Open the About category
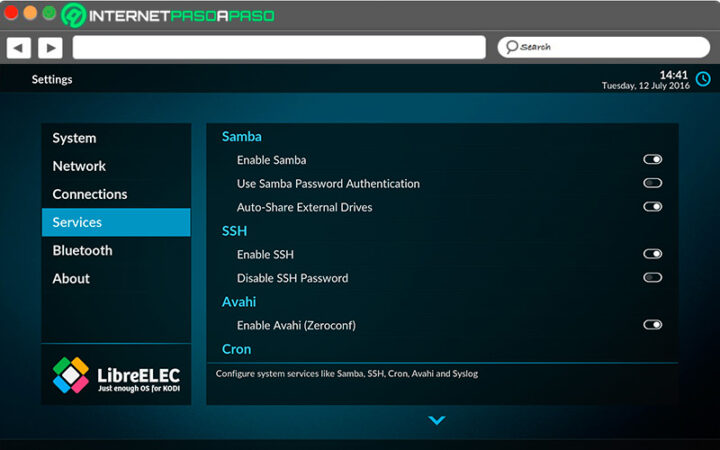 pos(116,279)
